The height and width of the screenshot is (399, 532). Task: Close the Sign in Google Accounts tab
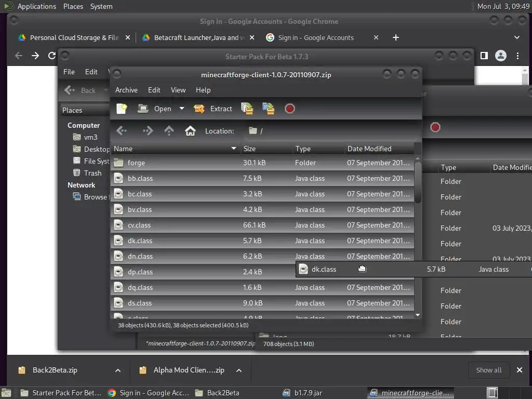click(376, 37)
